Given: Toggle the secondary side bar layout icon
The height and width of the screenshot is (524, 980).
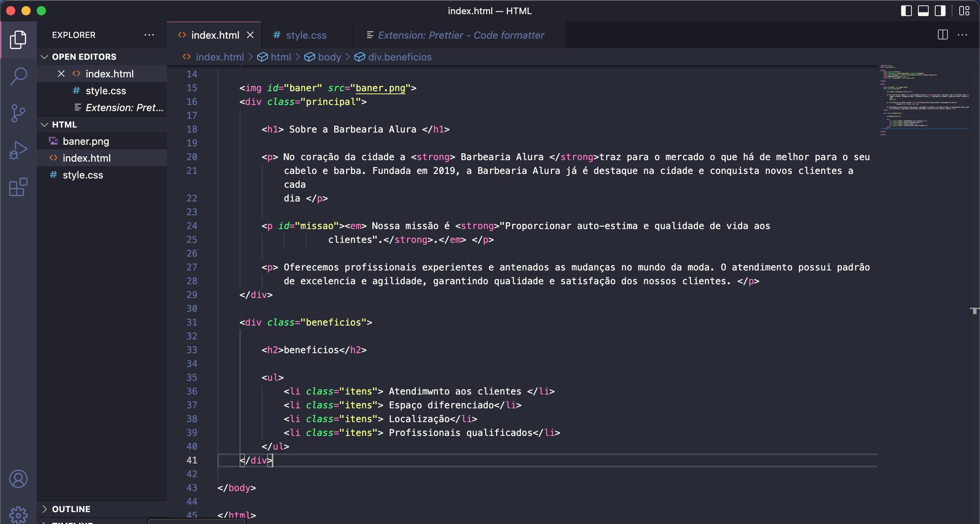Looking at the screenshot, I should point(940,11).
